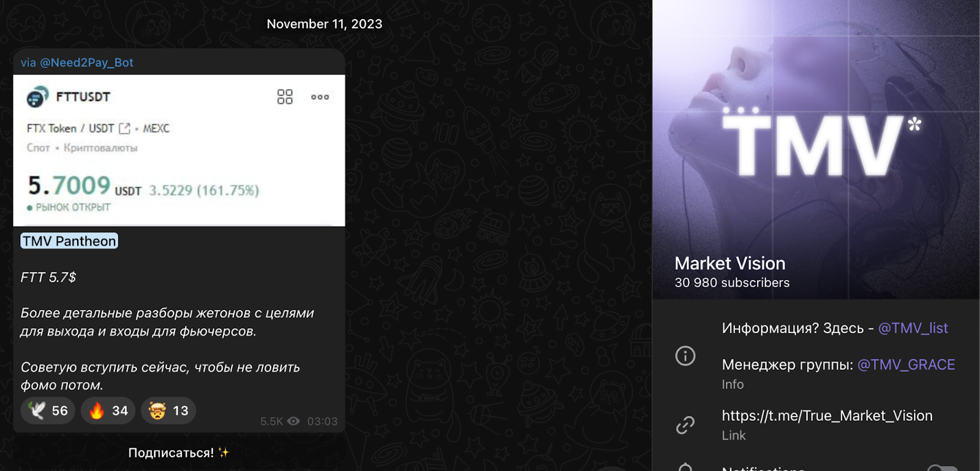Open the TMV channel profile photo
The width and height of the screenshot is (980, 471).
(x=816, y=149)
